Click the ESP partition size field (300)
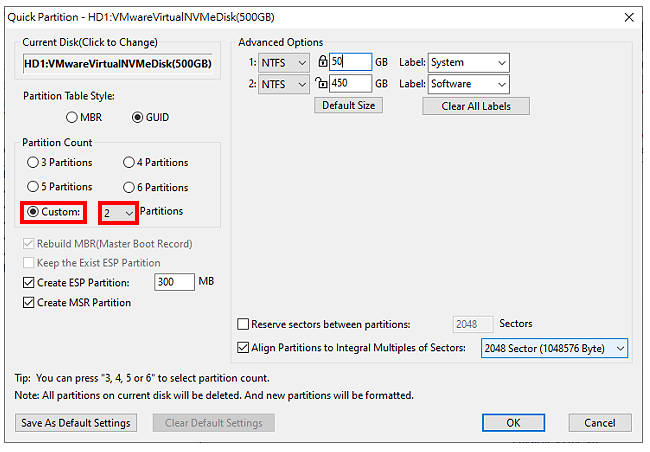 coord(174,282)
